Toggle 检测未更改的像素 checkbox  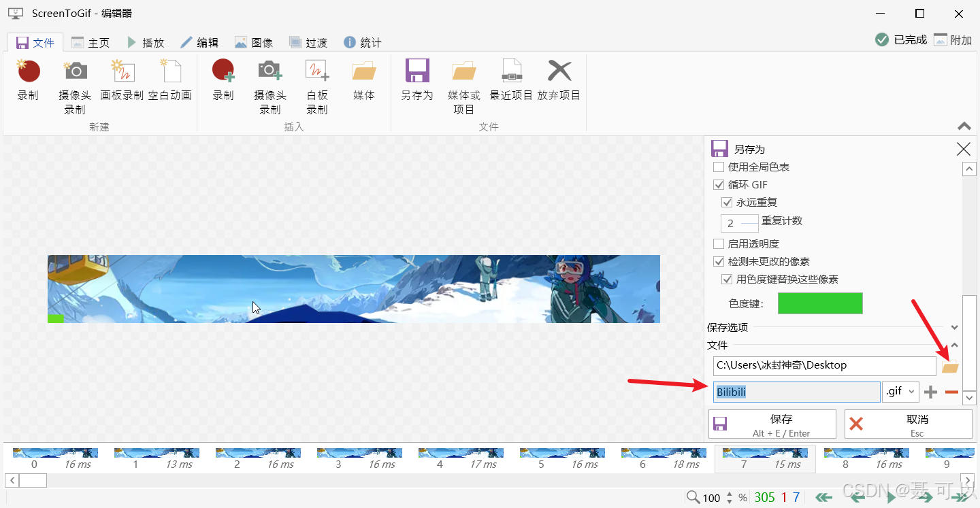point(719,261)
